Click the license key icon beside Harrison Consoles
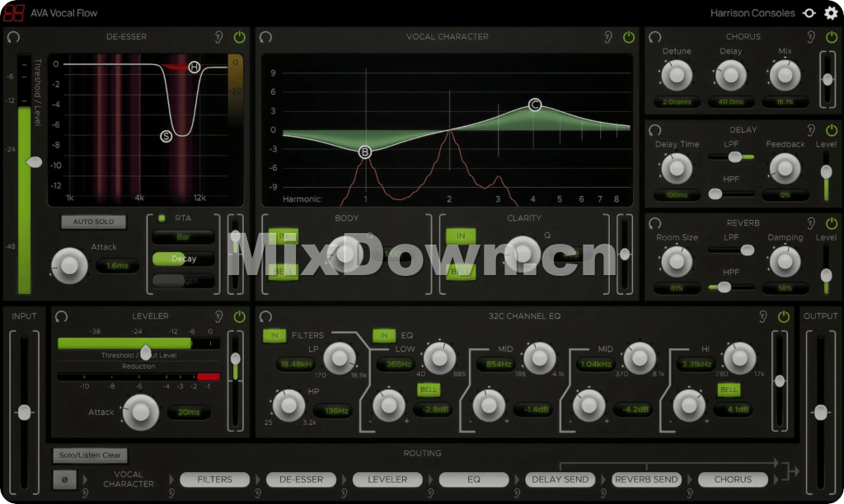 (809, 13)
